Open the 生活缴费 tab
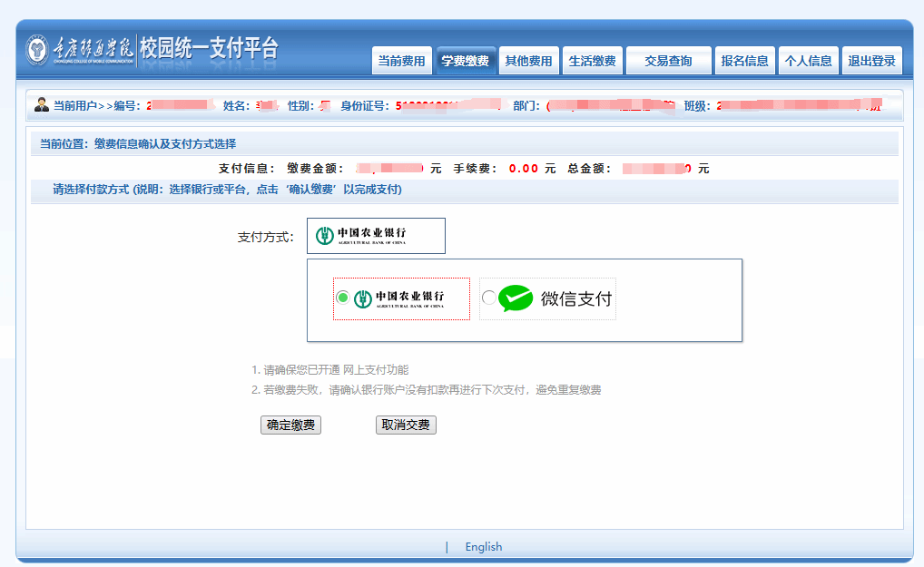924x567 pixels. pyautogui.click(x=592, y=62)
